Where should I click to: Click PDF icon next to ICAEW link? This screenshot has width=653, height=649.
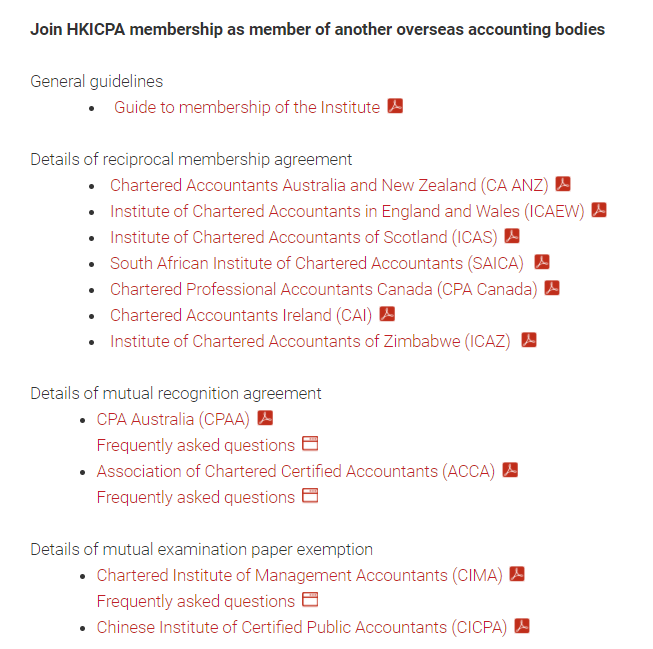point(599,210)
